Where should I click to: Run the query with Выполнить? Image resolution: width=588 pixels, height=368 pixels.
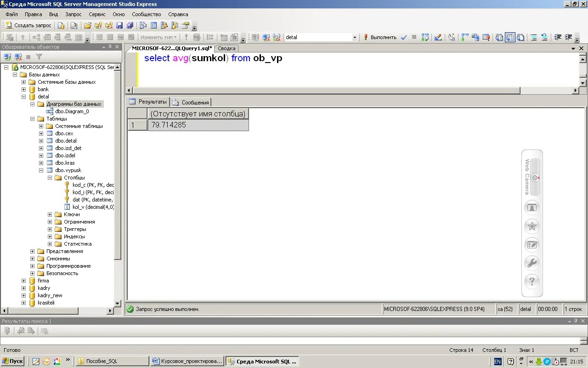[379, 37]
